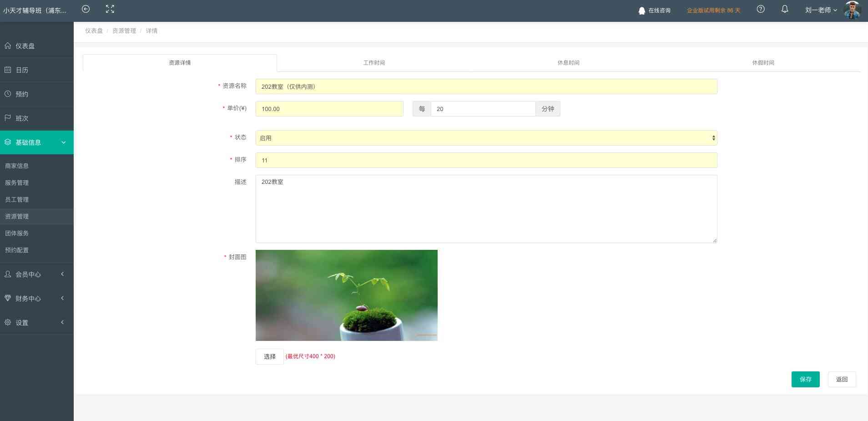Click 选择 to choose cover image
Image resolution: width=868 pixels, height=421 pixels.
click(269, 356)
